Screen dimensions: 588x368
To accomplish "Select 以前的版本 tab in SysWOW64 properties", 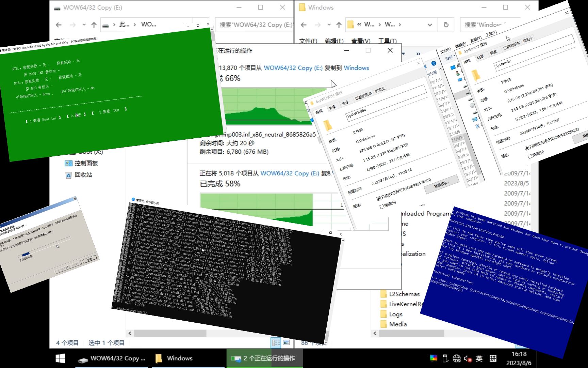I will tap(363, 96).
